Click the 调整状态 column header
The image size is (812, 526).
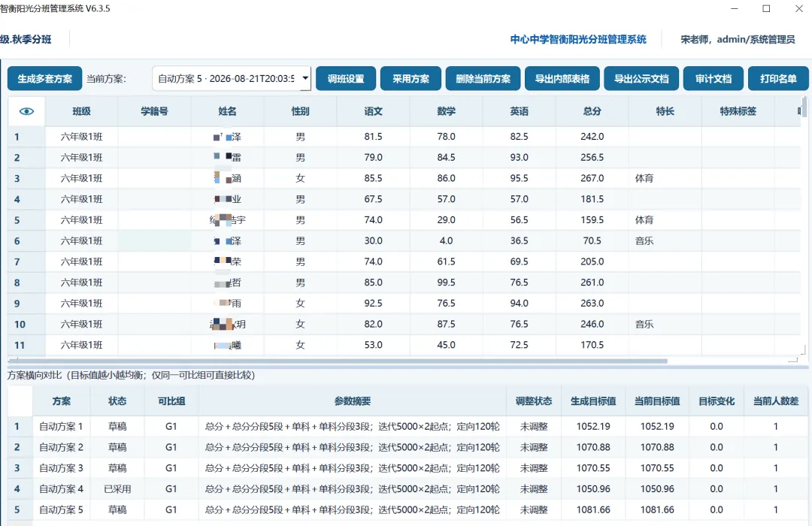534,401
